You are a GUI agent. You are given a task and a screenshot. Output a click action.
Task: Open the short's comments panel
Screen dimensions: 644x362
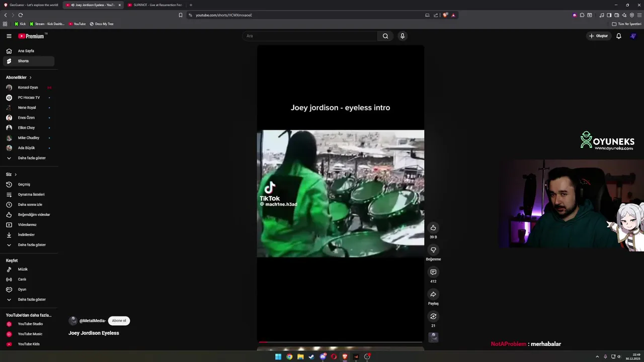[433, 272]
